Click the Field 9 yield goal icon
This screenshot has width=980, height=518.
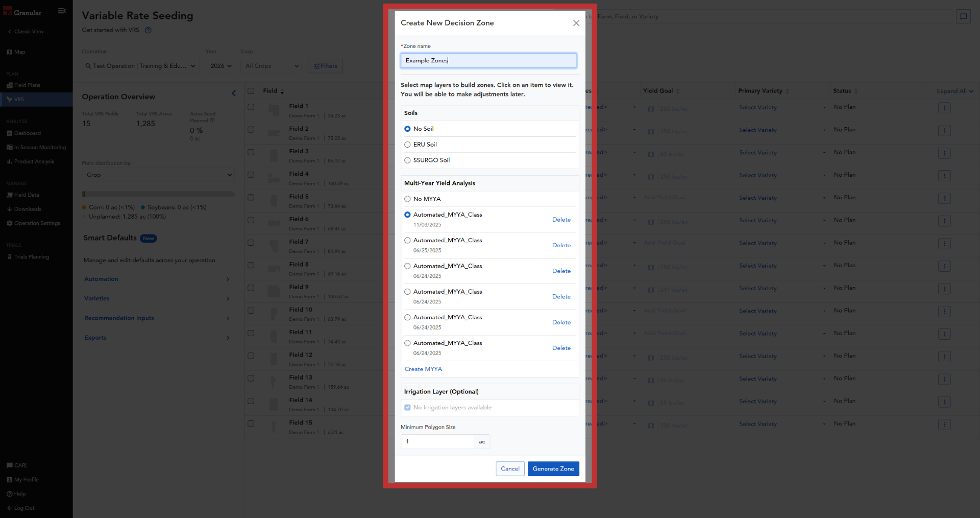pos(651,290)
